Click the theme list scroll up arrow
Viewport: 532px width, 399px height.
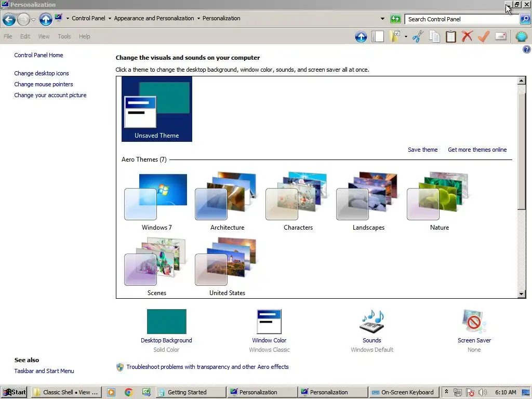coord(522,81)
